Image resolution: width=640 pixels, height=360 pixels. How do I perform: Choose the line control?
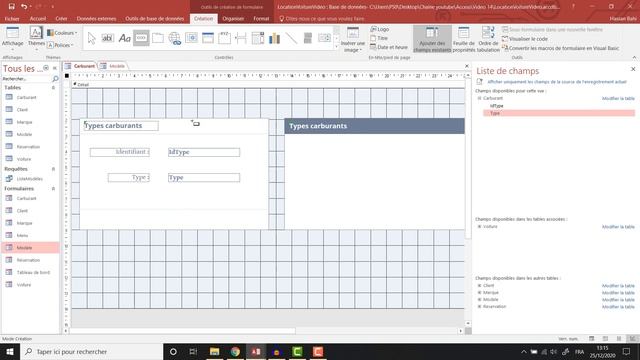tap(291, 38)
